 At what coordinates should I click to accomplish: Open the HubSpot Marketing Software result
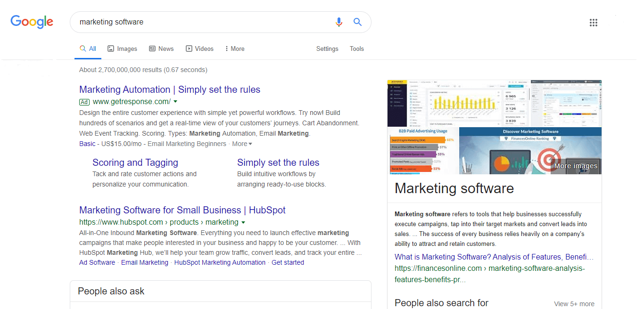pyautogui.click(x=182, y=210)
